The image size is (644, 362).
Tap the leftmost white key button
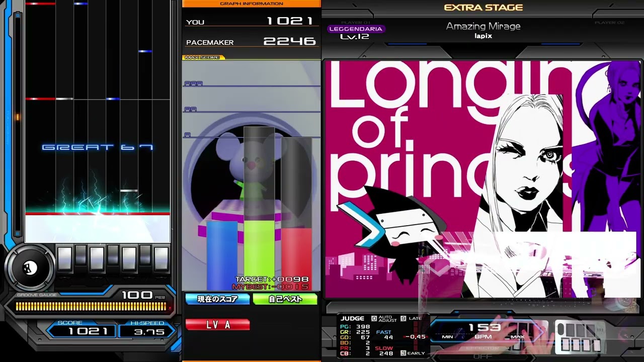coord(65,259)
